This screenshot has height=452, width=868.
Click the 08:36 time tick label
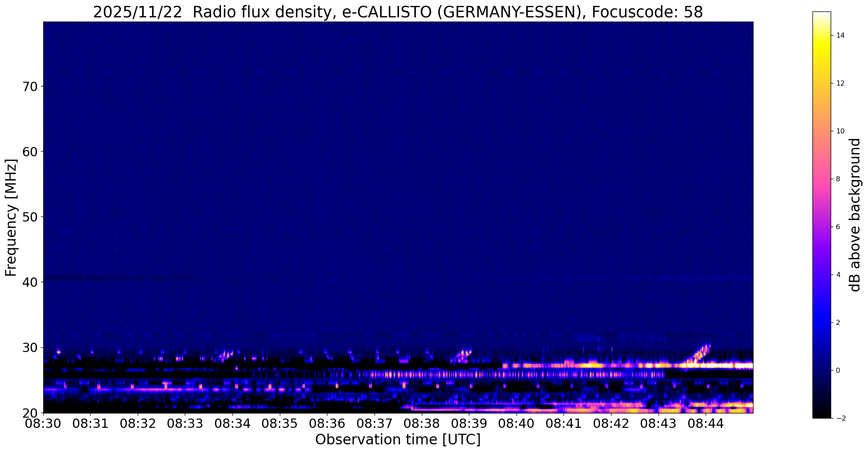pyautogui.click(x=327, y=424)
